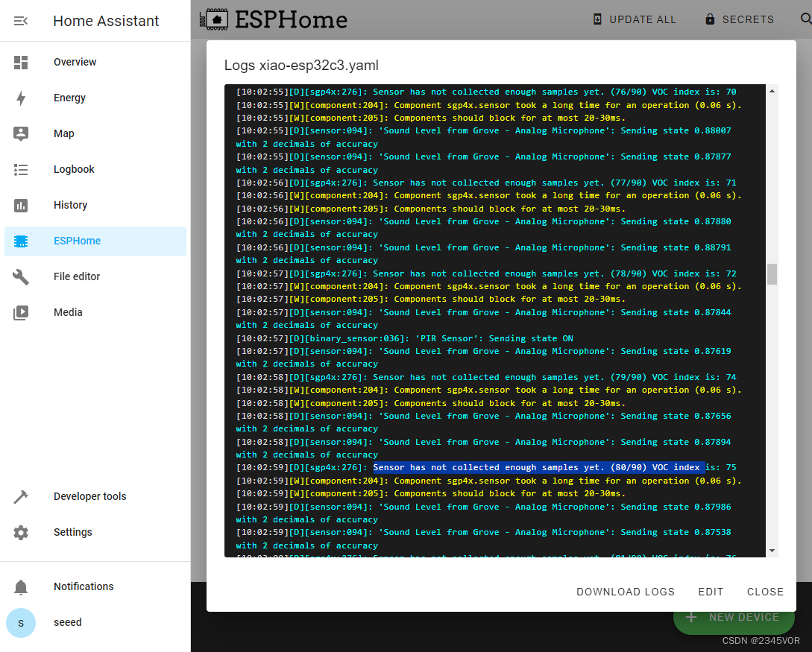
Task: Open the SECRETS manager
Action: point(739,19)
